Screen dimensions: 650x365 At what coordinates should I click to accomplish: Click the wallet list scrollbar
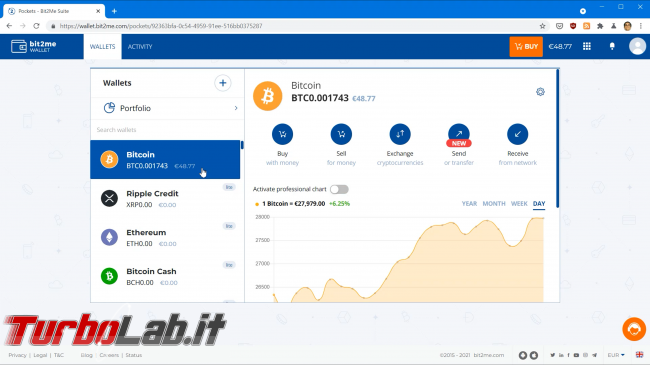coord(242,145)
